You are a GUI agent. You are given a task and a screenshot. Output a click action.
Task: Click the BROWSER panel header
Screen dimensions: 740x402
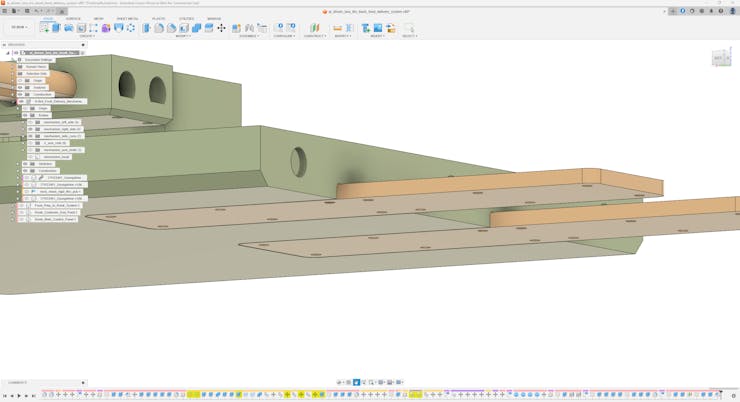tap(17, 45)
